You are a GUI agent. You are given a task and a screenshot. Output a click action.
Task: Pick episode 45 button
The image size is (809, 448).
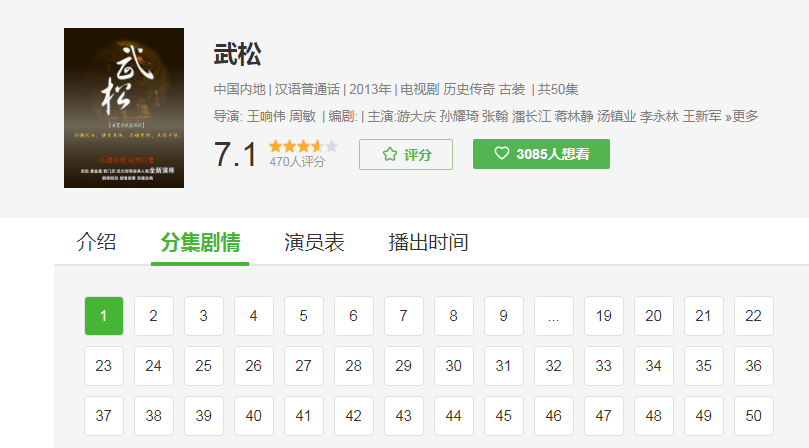click(x=504, y=416)
